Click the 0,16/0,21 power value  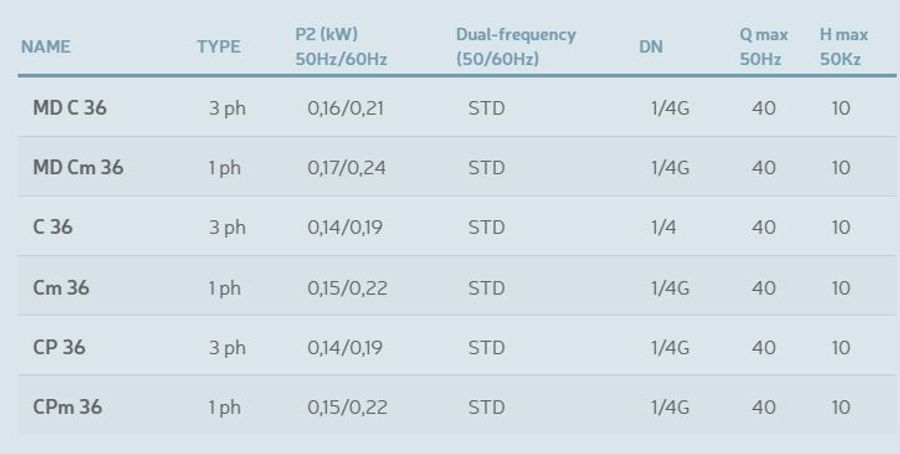click(345, 108)
